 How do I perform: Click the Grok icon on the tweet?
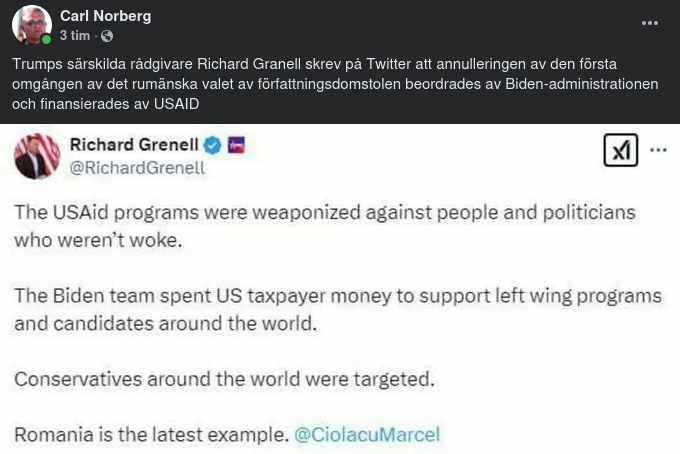coord(620,151)
